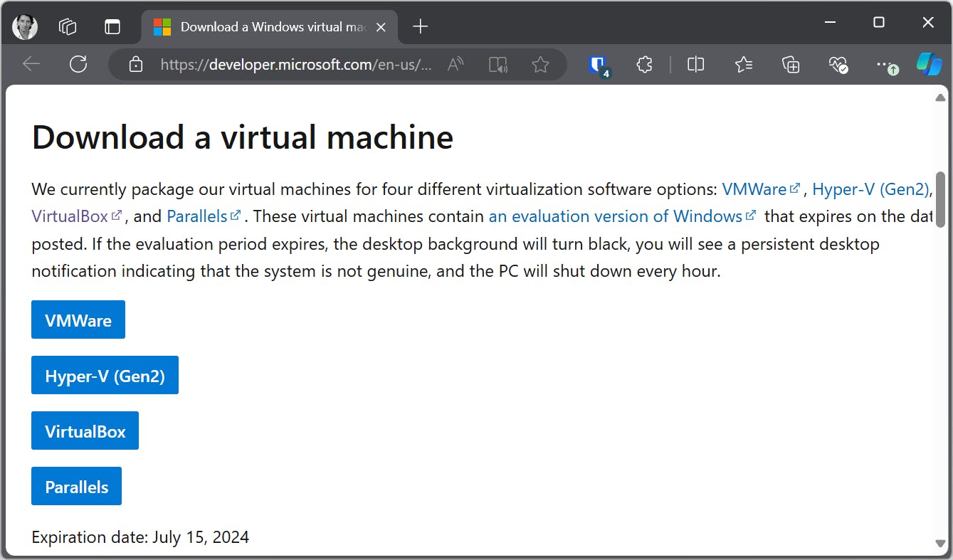This screenshot has height=560, width=953.
Task: Click inside the address bar
Action: [x=299, y=64]
